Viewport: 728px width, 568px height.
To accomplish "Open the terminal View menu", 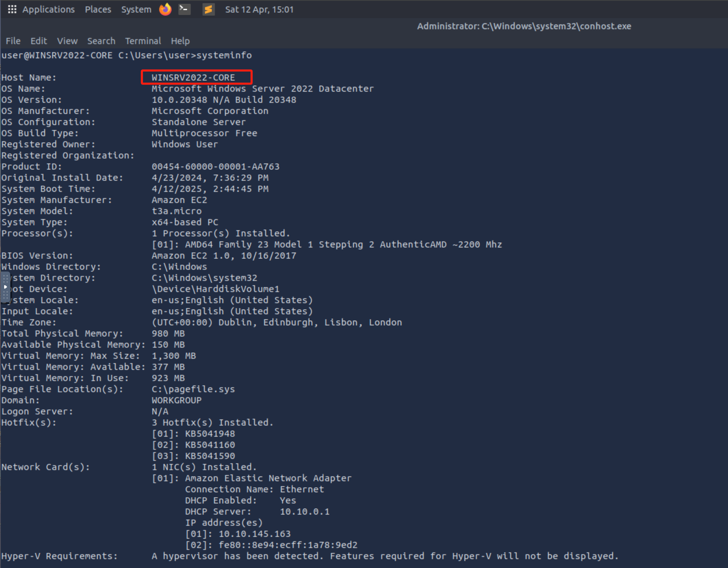I will click(67, 41).
